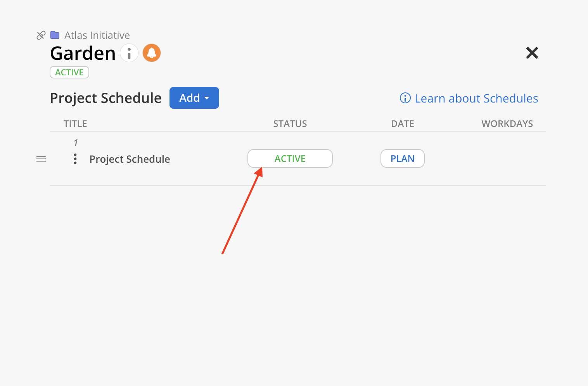Click the ACTIVE badge under Garden title

point(69,72)
